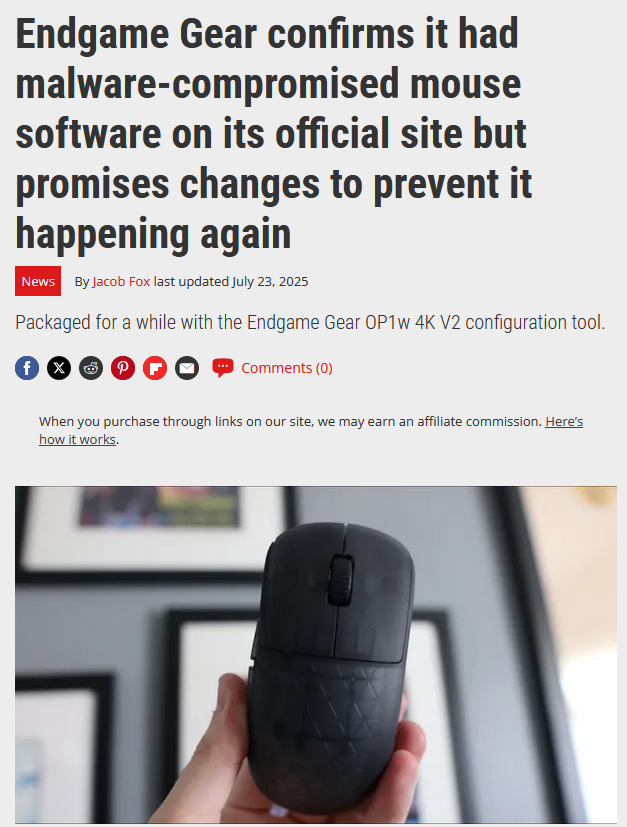Share the article on Flipboard
The height and width of the screenshot is (827, 627).
tap(155, 368)
